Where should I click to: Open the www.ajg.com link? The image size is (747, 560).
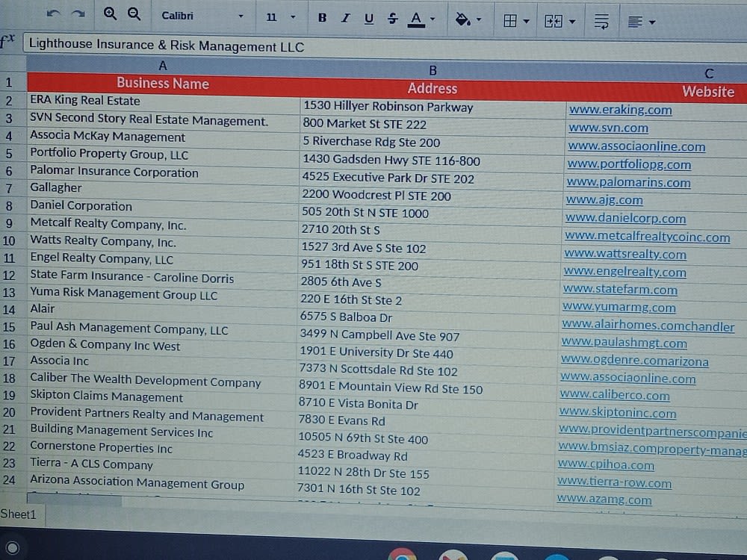[604, 200]
